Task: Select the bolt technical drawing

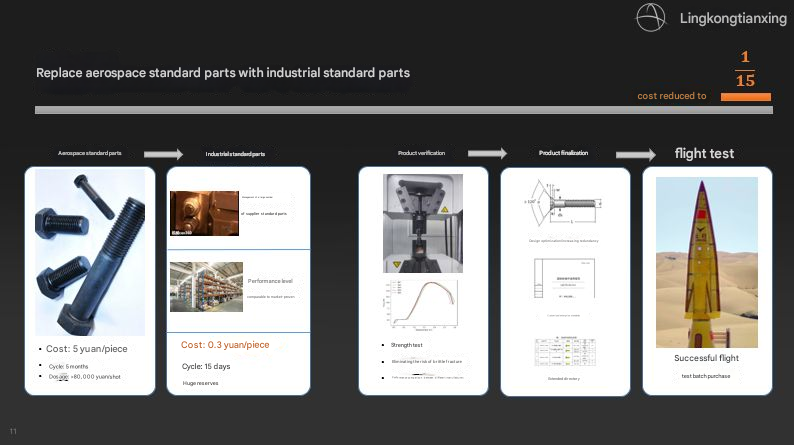Action: [564, 204]
